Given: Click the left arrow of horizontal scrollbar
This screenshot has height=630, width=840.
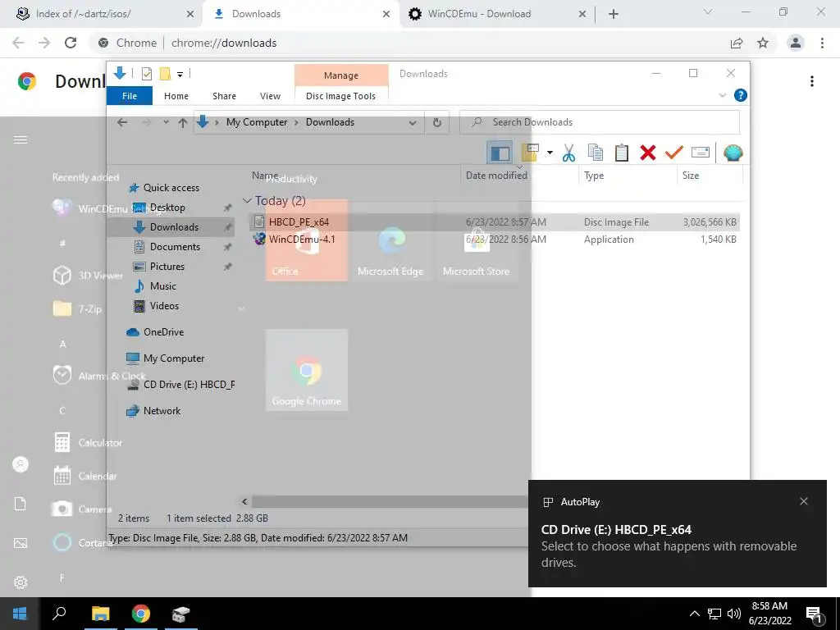Looking at the screenshot, I should coord(244,501).
